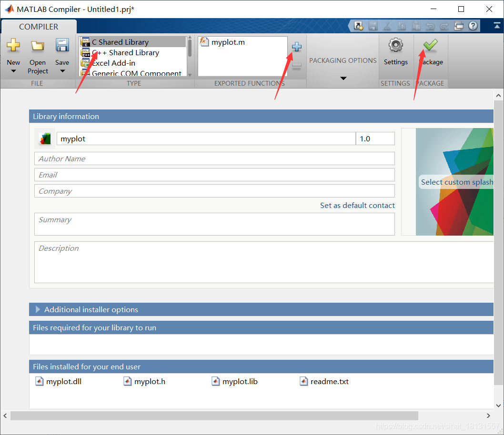Select C Shared Library type
Screen dimensions: 504x435
click(x=133, y=42)
